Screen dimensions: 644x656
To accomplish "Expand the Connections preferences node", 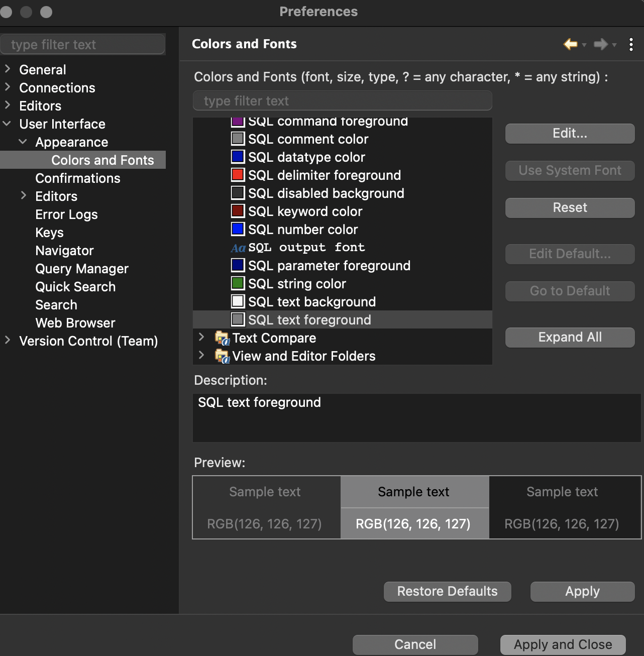I will 8,87.
